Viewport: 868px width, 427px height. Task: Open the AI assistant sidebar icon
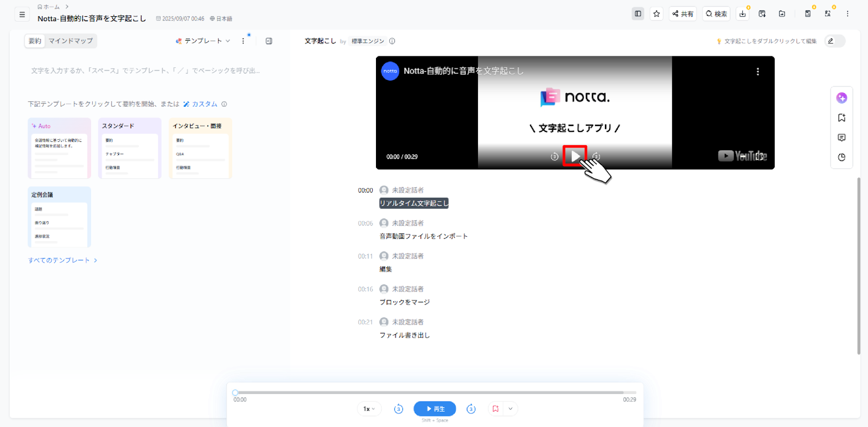(x=841, y=98)
